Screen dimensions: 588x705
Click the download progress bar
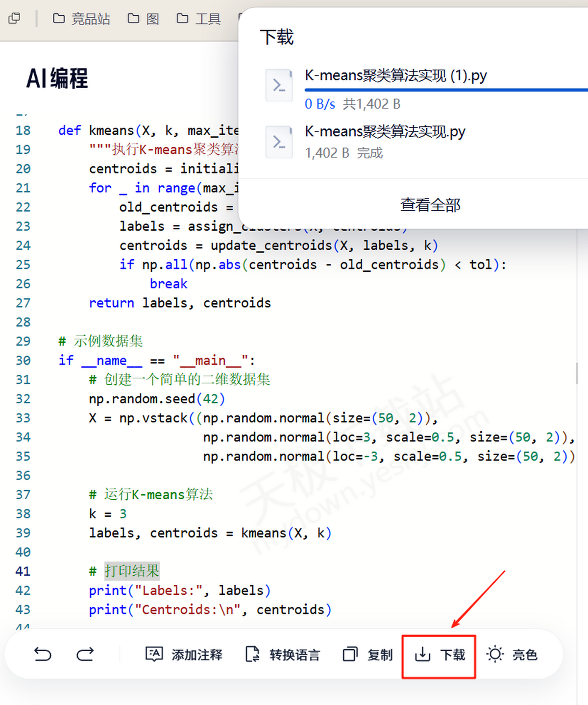pyautogui.click(x=446, y=90)
